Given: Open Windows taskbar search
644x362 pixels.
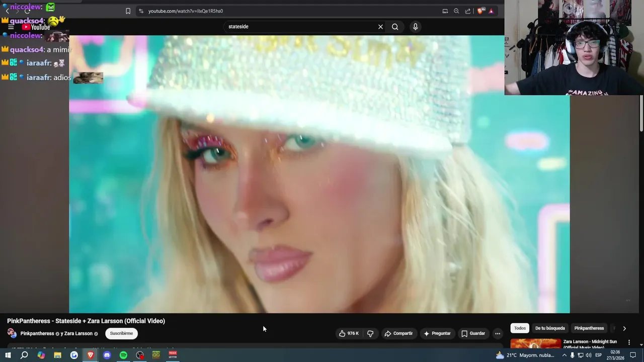Looking at the screenshot, I should coord(24,355).
